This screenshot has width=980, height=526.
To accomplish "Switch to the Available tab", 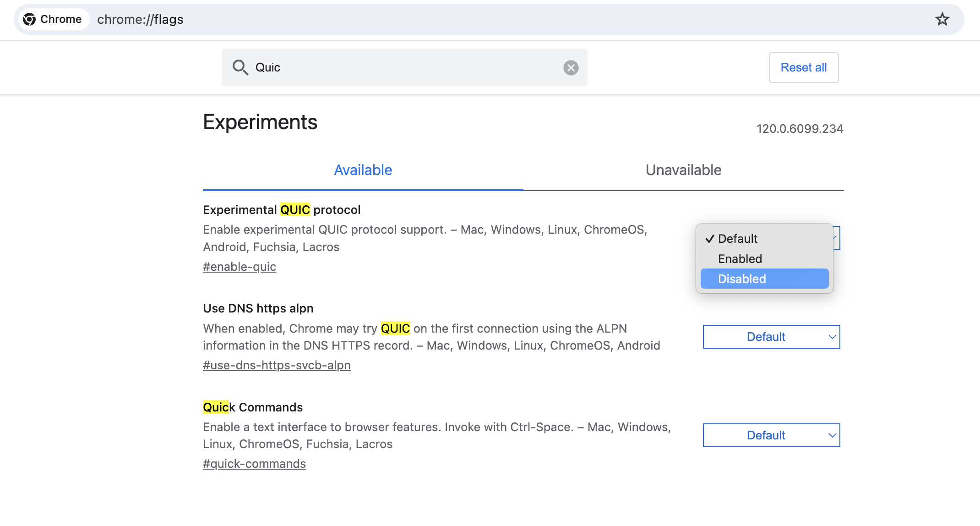I will tap(363, 170).
